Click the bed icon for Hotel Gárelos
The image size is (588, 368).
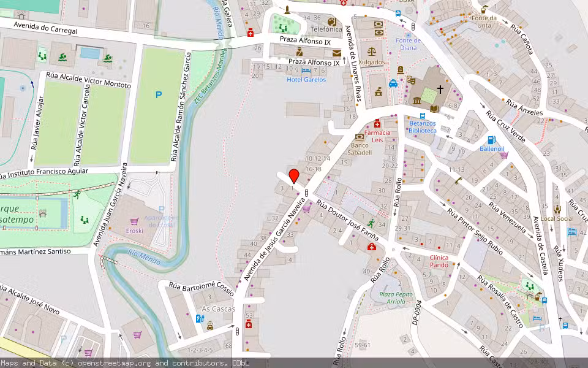pos(306,71)
